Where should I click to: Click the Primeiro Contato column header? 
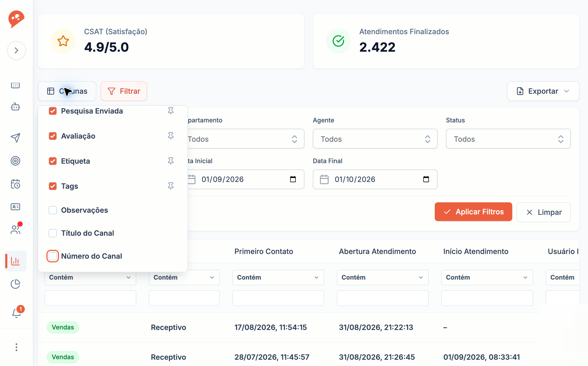tap(264, 251)
